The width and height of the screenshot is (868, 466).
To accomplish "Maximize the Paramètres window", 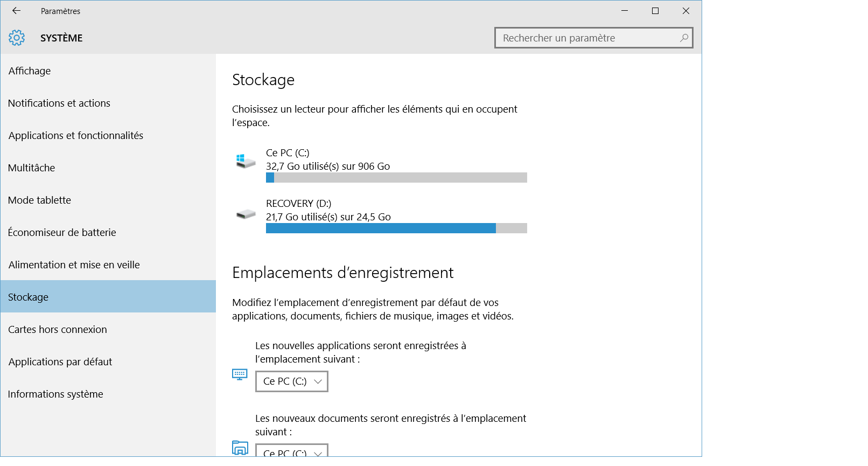I will coord(655,11).
